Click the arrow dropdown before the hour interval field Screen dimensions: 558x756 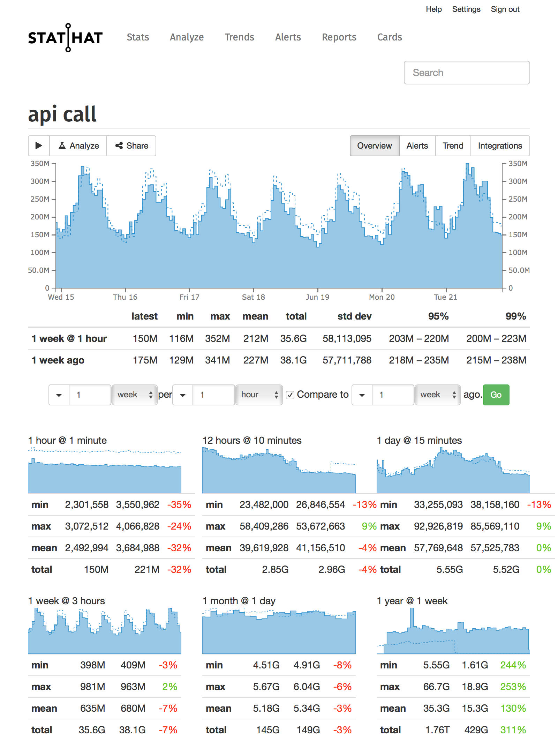182,395
